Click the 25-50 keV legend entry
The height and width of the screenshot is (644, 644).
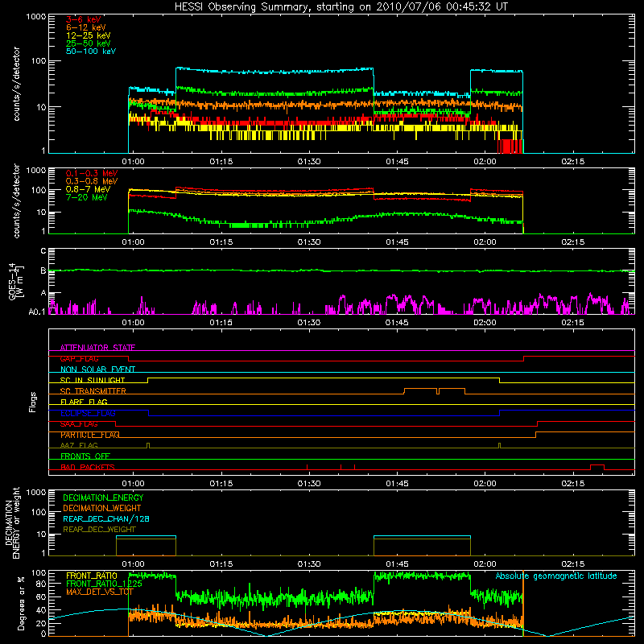89,43
